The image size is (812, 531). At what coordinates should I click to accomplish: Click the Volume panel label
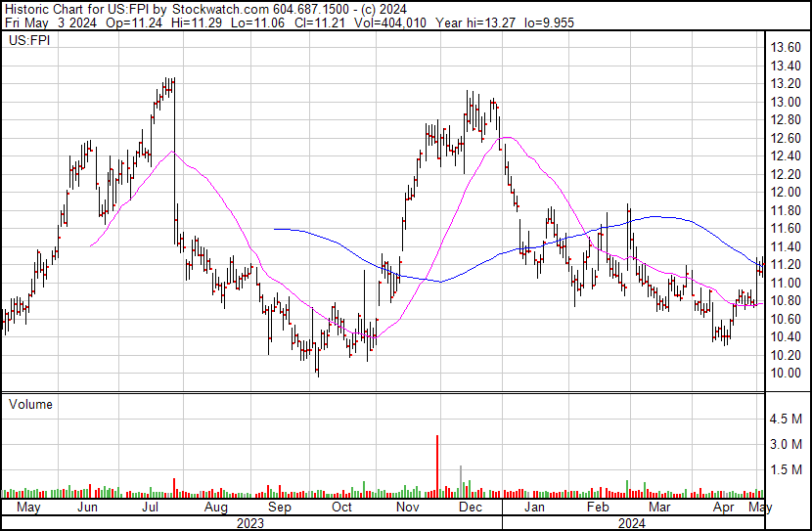pyautogui.click(x=30, y=404)
